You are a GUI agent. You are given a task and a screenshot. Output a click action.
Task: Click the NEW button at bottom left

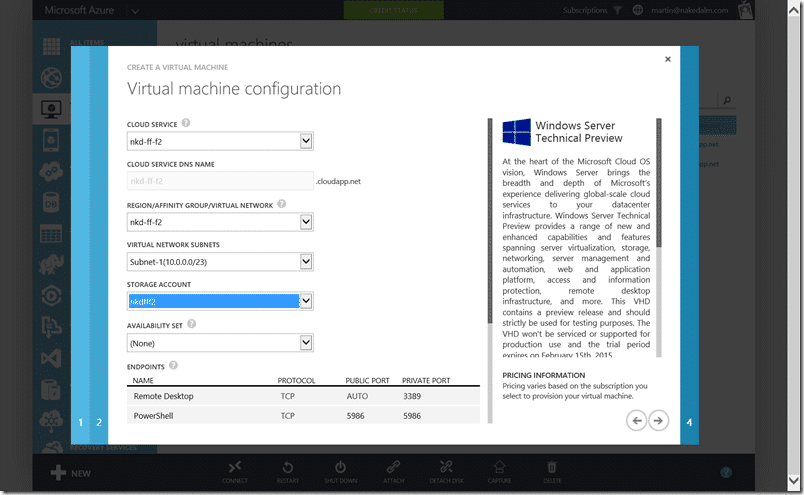tap(71, 473)
